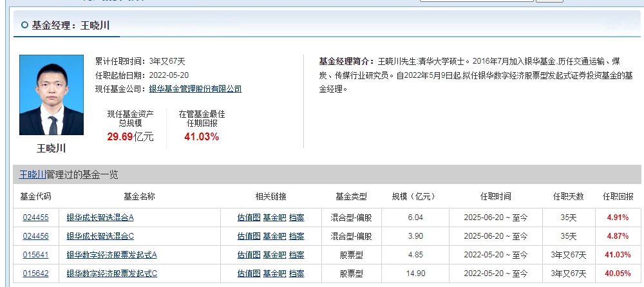Screen dimensions: 644x287
Task: Click scale value 3.90
Action: (x=415, y=236)
